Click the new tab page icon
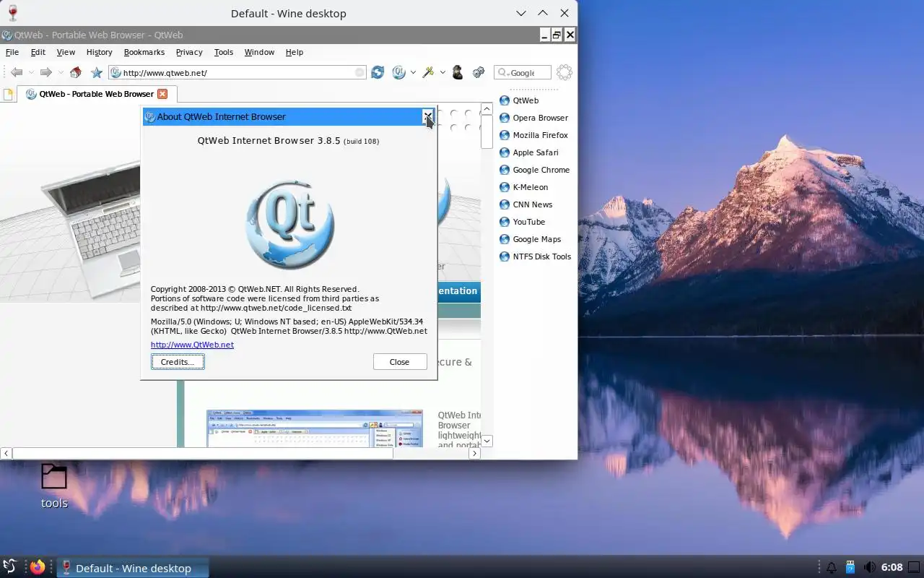924x578 pixels. 8,94
